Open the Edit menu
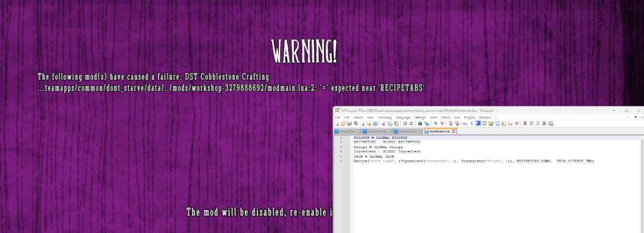 click(x=346, y=117)
